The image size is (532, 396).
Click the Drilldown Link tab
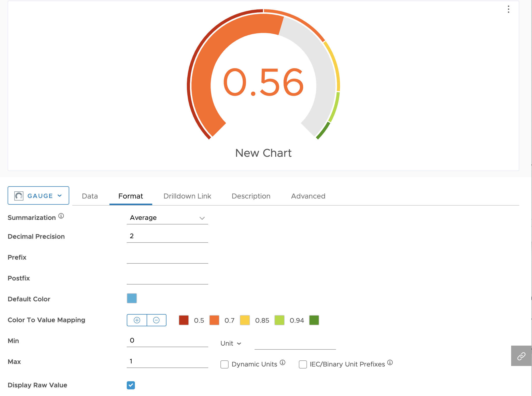click(x=187, y=195)
